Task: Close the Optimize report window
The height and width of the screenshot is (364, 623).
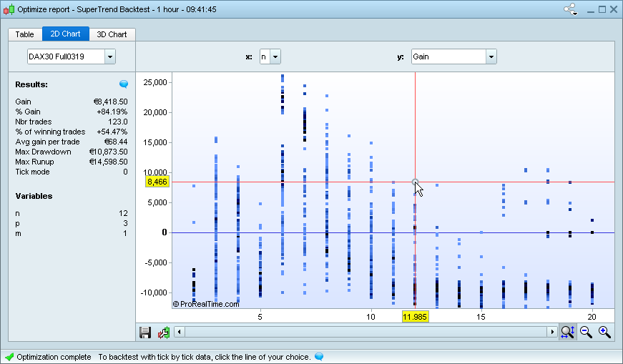Action: tap(614, 9)
